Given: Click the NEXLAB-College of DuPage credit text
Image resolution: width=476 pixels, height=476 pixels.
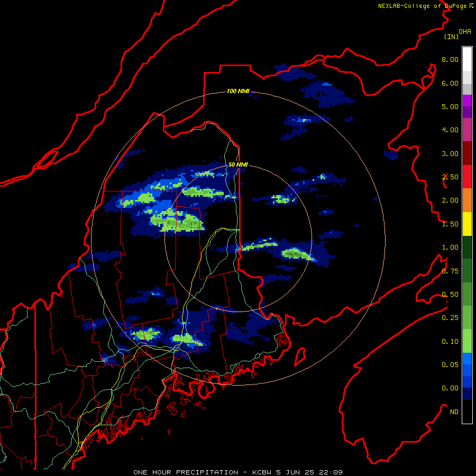Looking at the screenshot, I should click(426, 6).
